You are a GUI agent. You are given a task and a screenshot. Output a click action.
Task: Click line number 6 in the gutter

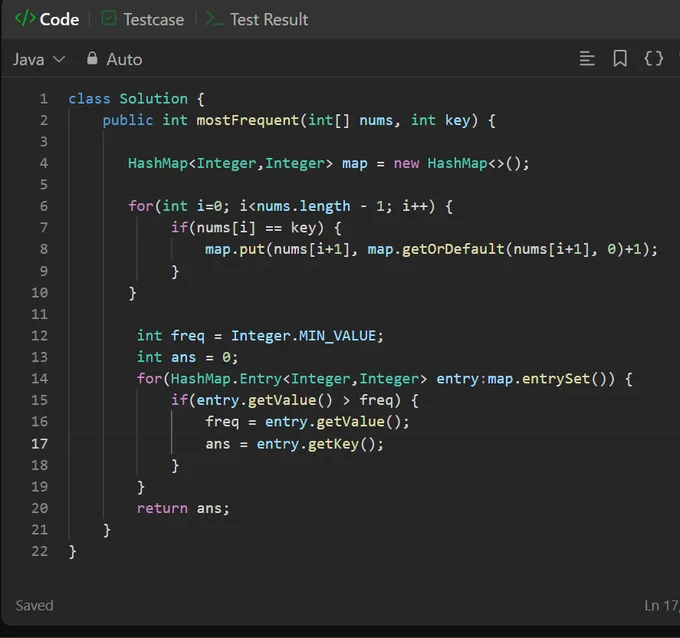[x=44, y=206]
